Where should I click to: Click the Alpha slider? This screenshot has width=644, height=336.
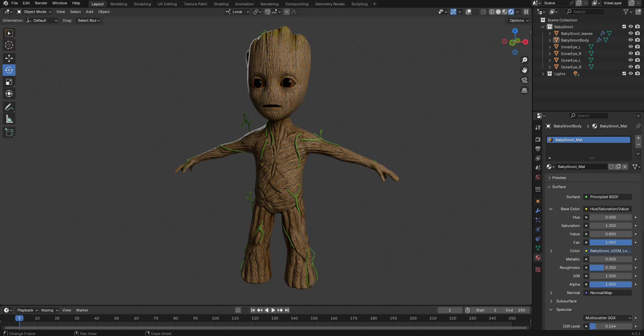tap(610, 284)
